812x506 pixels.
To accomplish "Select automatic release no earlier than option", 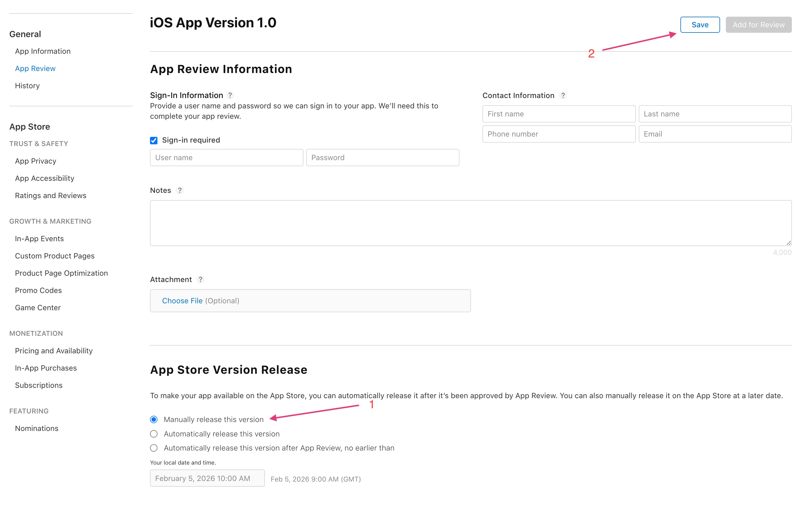I will [153, 448].
